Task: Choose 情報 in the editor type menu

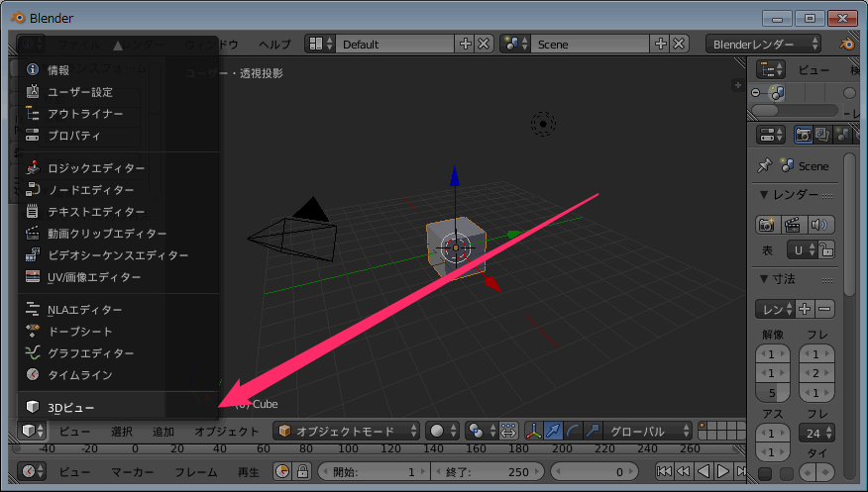Action: 119,70
